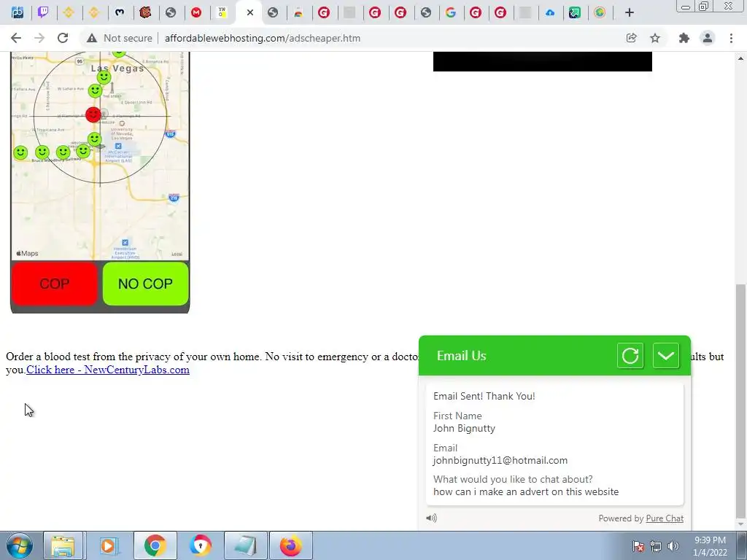Viewport: 747px width, 560px height.
Task: Click the scrollbar up arrow
Action: click(x=740, y=58)
